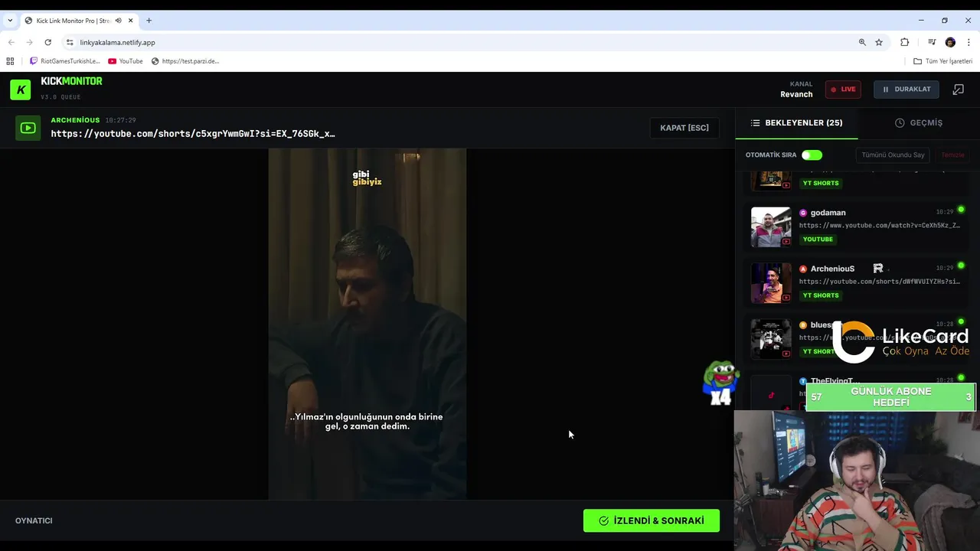Click the red Temizle button
Screen dimensions: 980x551
click(952, 155)
